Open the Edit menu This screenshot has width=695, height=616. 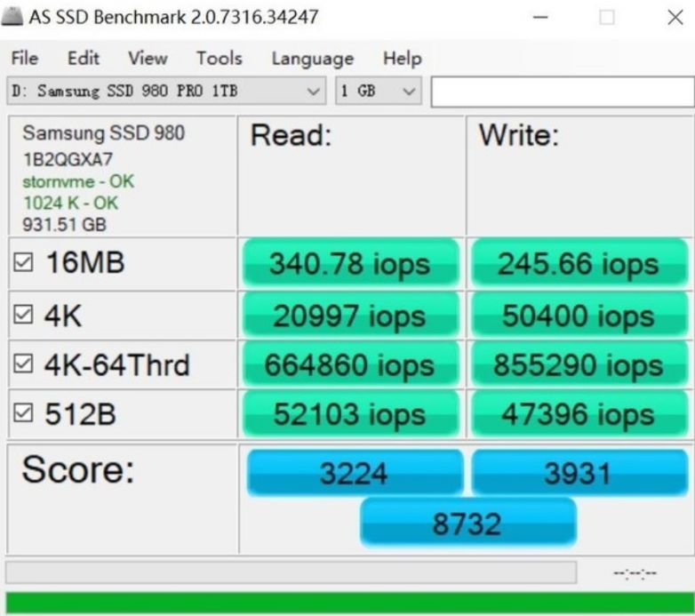(84, 59)
